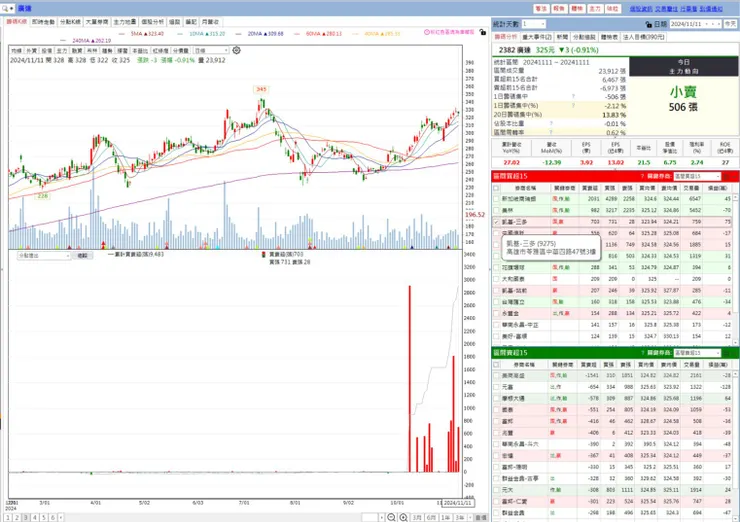Tick the 元富 seller row checkbox
This screenshot has height=522, width=740.
(496, 387)
